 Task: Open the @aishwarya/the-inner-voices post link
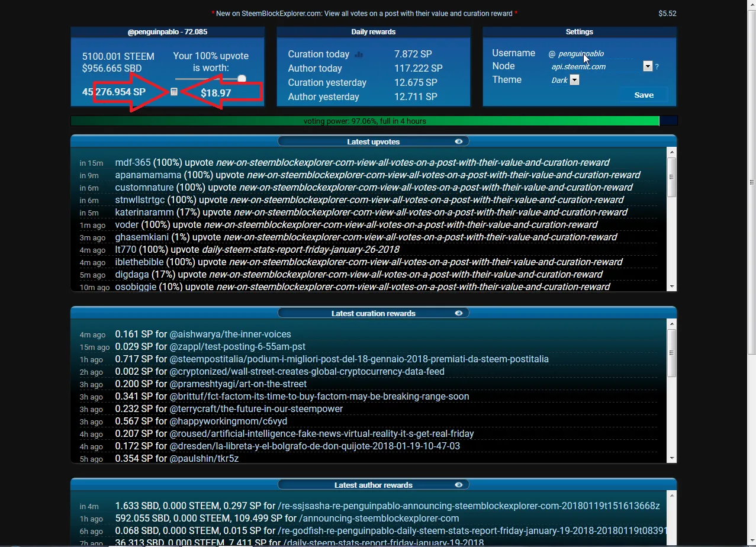pyautogui.click(x=230, y=334)
